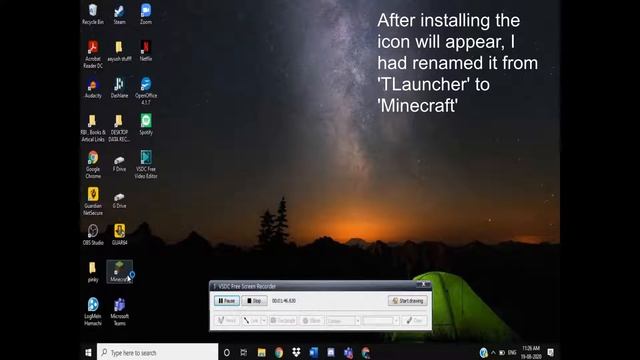Open the Spotify desktop shortcut
This screenshot has width=640, height=360.
point(146,124)
